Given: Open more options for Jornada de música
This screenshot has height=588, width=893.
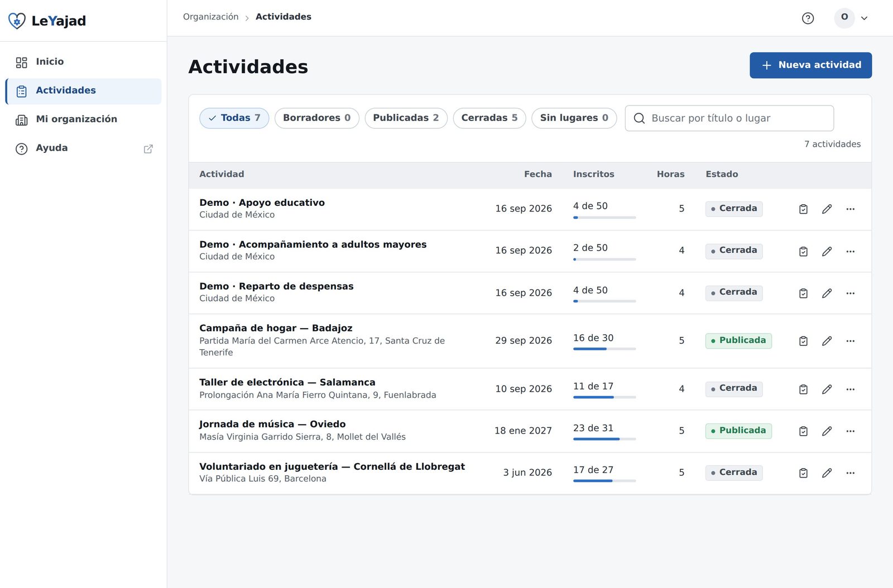Looking at the screenshot, I should 850,431.
